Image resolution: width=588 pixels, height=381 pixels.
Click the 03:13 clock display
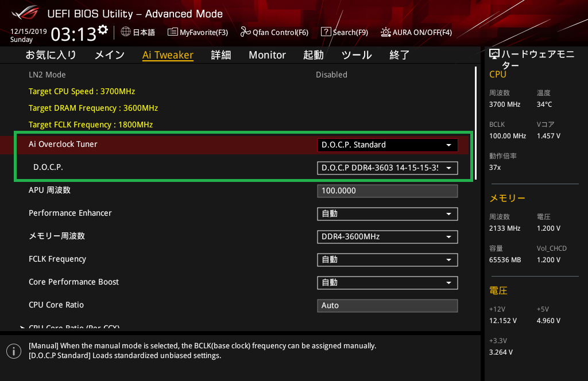pyautogui.click(x=73, y=34)
